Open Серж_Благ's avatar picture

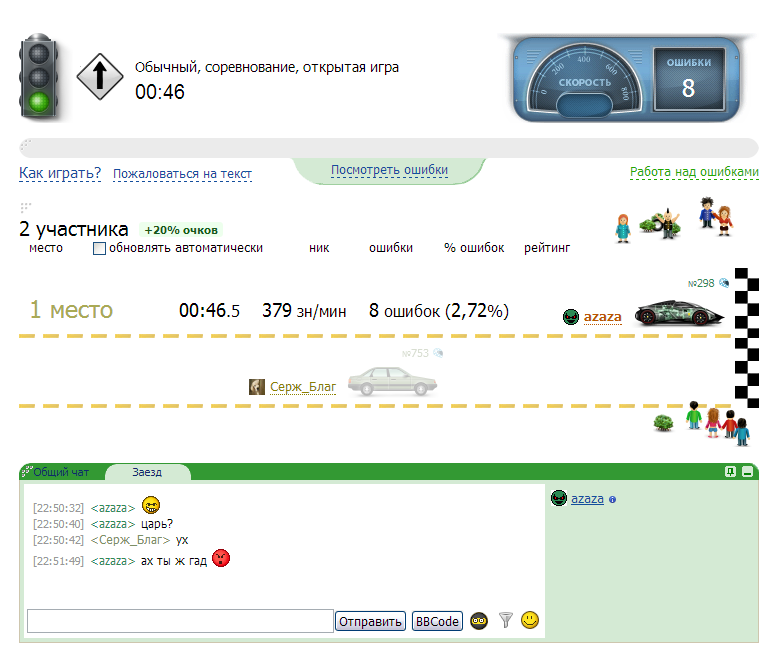coord(257,387)
